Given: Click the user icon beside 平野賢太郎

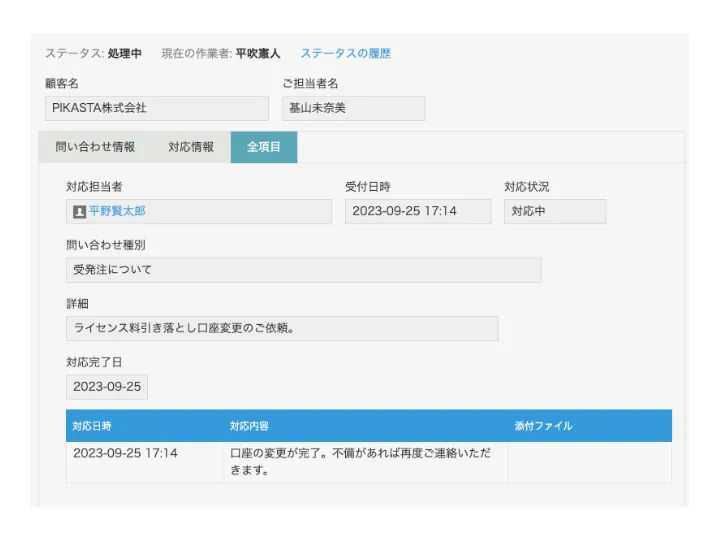Looking at the screenshot, I should 80,212.
